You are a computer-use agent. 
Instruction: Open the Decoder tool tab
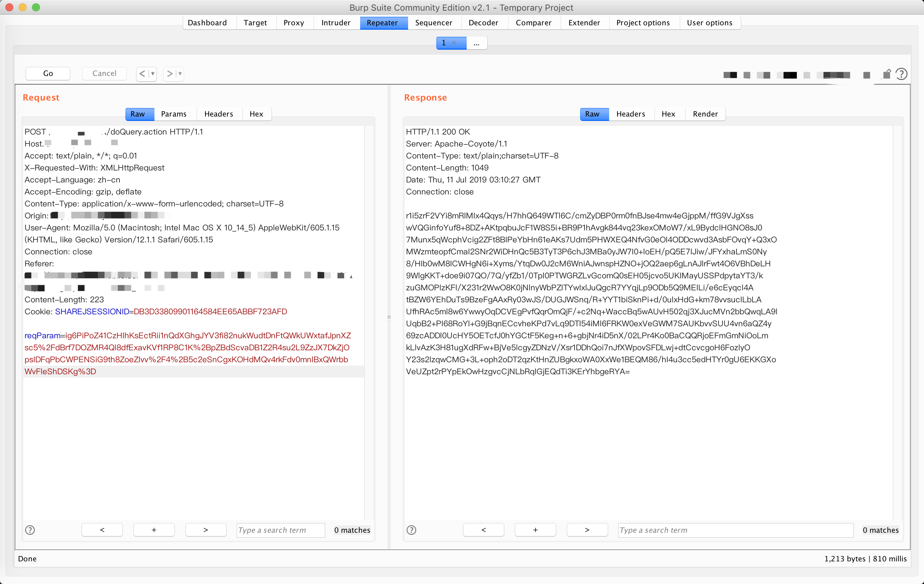[483, 23]
